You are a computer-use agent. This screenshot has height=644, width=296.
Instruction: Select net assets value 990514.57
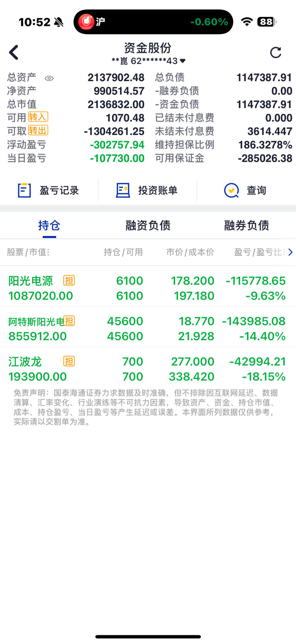119,91
